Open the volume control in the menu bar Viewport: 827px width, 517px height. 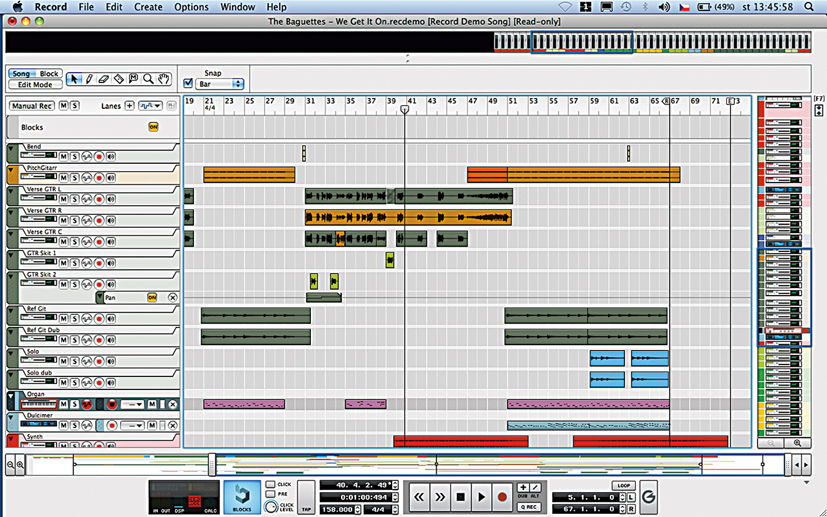pyautogui.click(x=664, y=7)
